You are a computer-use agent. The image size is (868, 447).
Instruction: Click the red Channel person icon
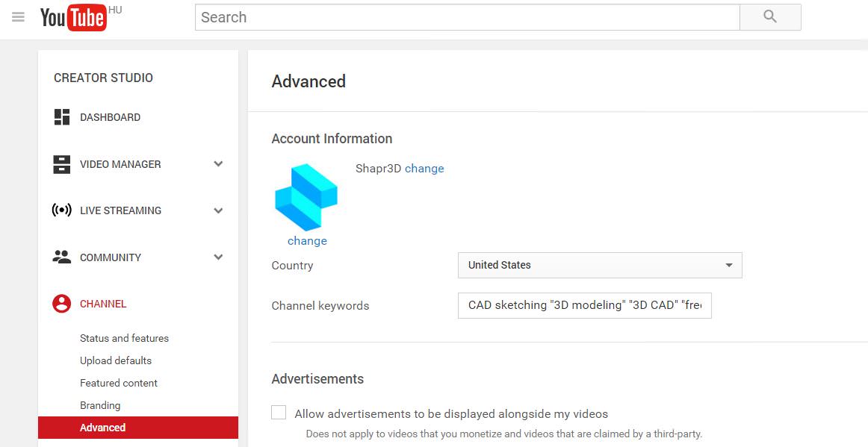[x=61, y=304]
